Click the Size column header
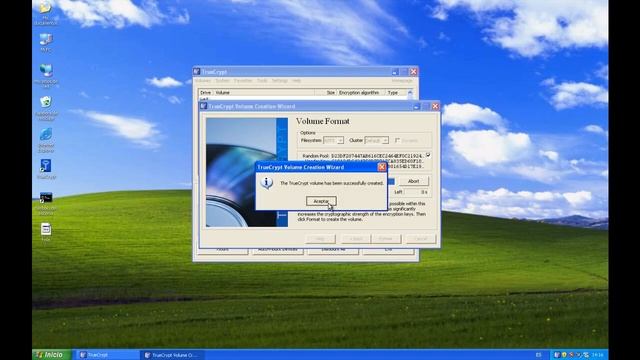The height and width of the screenshot is (360, 640). click(x=325, y=93)
